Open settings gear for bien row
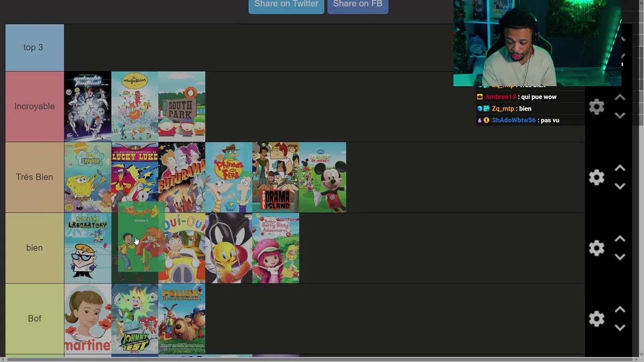Screen dimensions: 644x362 tap(597, 248)
